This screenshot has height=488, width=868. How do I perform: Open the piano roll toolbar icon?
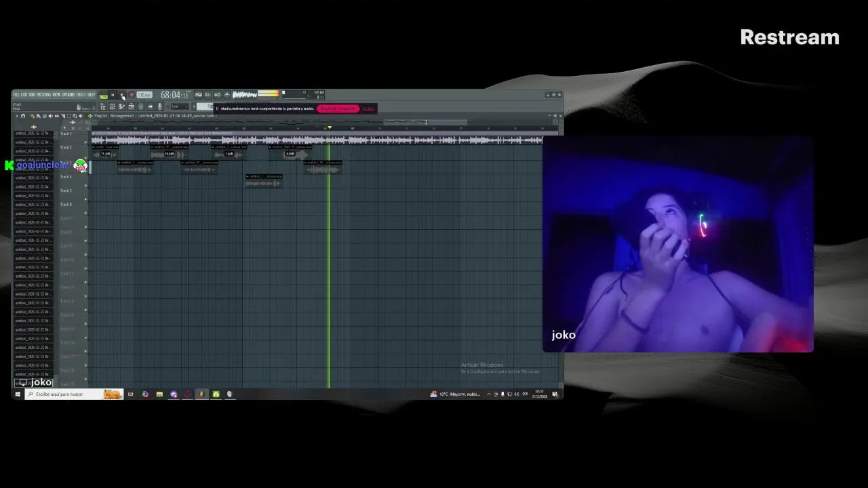point(121,106)
